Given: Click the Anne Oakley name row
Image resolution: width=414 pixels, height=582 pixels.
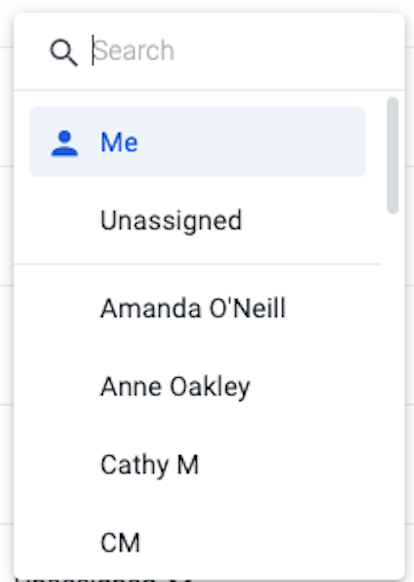Looking at the screenshot, I should pos(198,387).
